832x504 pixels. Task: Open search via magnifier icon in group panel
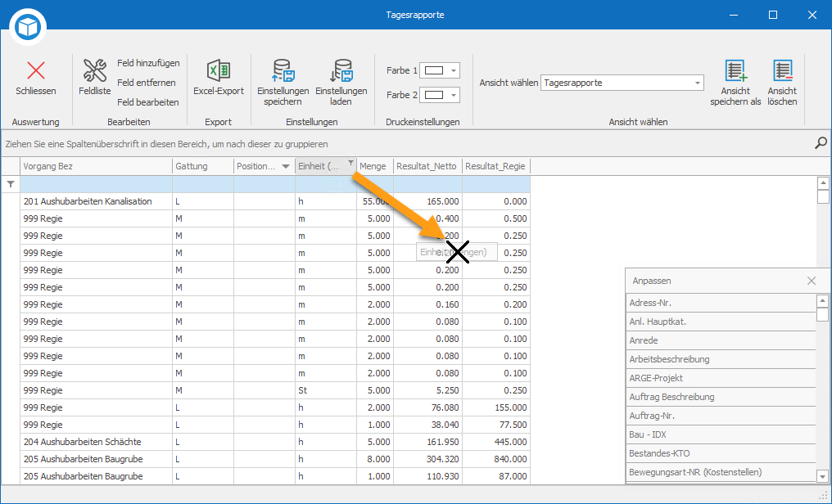(x=821, y=143)
